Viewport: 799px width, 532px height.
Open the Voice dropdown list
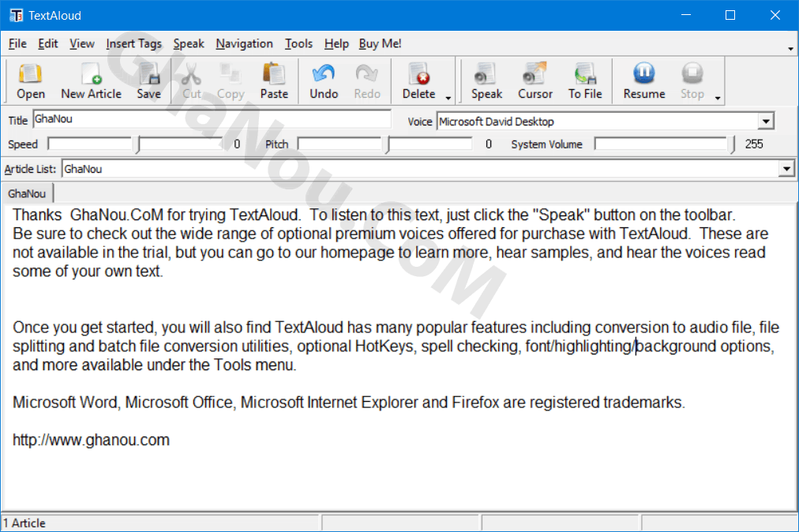click(766, 122)
